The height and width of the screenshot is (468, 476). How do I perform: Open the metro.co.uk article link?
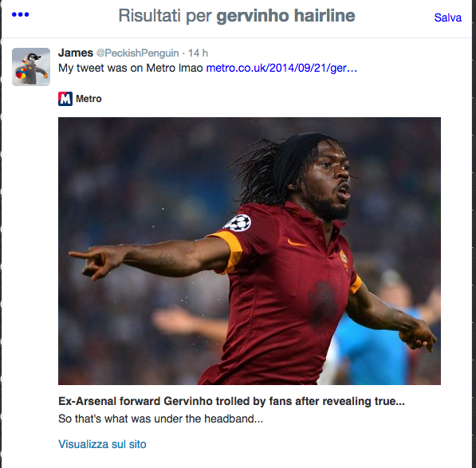(281, 68)
